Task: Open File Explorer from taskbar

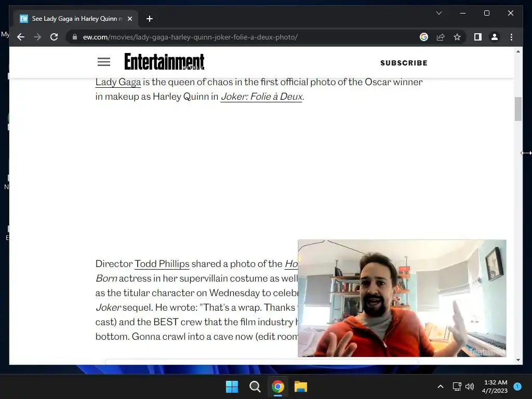Action: click(301, 387)
